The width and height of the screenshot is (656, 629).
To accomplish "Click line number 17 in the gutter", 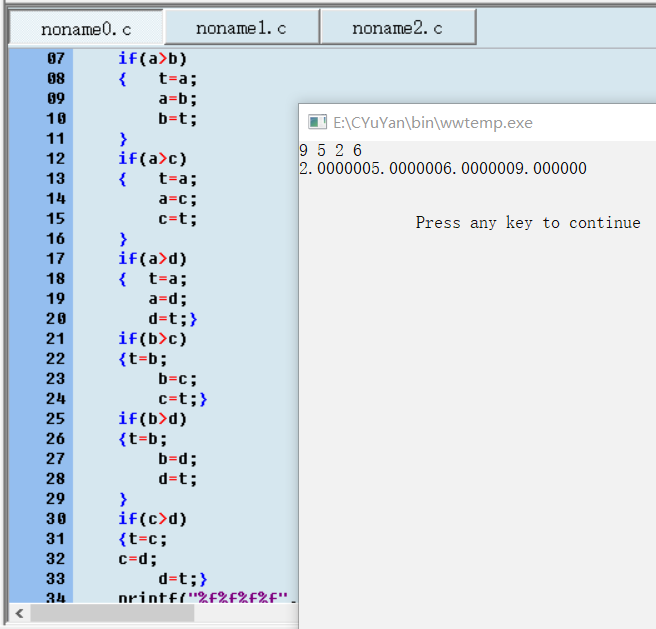I will coord(56,259).
